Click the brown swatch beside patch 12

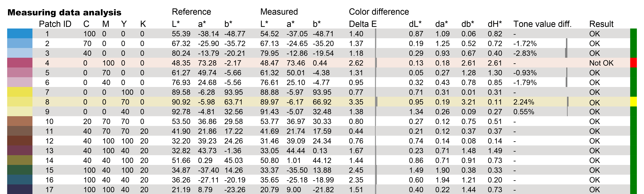point(20,141)
